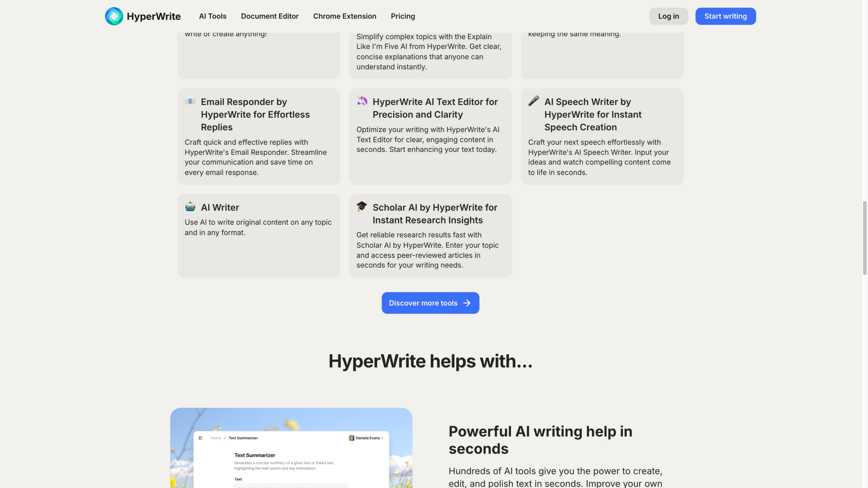This screenshot has height=488, width=868.
Task: Click the HyperWrite logo icon
Action: tap(114, 16)
